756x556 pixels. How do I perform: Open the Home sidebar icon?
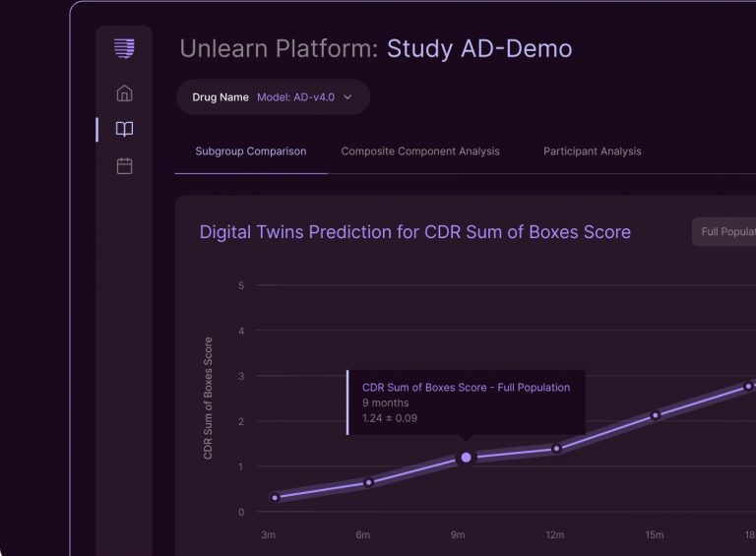(124, 93)
